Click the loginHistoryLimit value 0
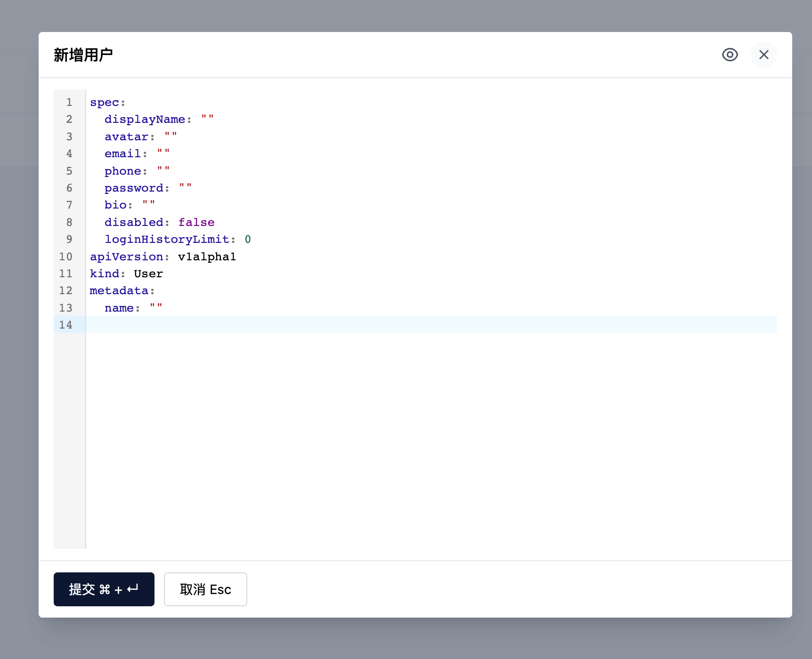The height and width of the screenshot is (659, 812). pyautogui.click(x=248, y=239)
